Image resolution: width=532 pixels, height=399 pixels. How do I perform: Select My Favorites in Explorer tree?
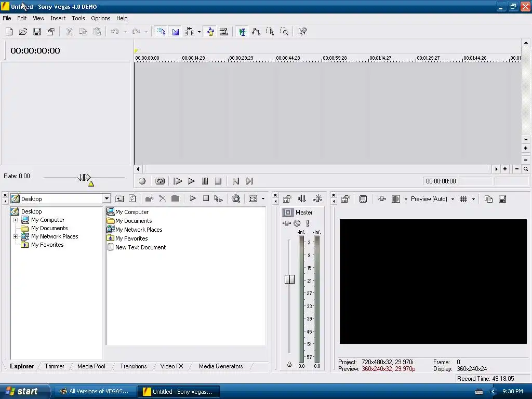point(47,245)
